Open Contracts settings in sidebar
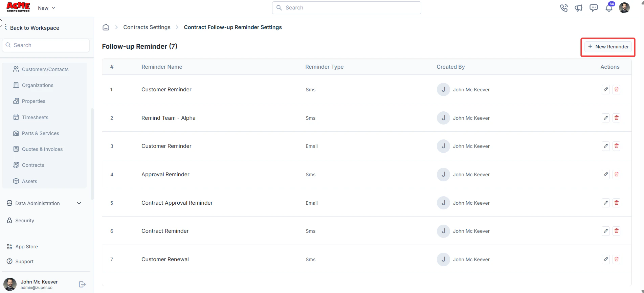 click(29, 165)
